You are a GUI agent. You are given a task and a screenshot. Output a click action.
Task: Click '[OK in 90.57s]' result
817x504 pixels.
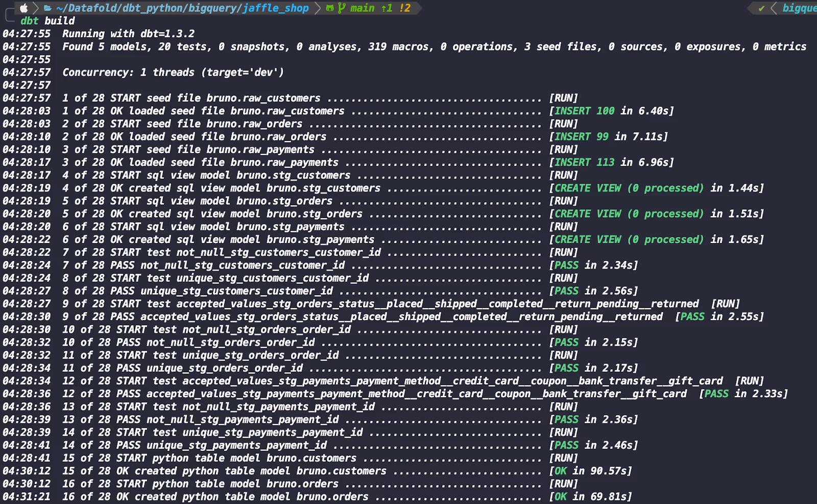click(591, 471)
